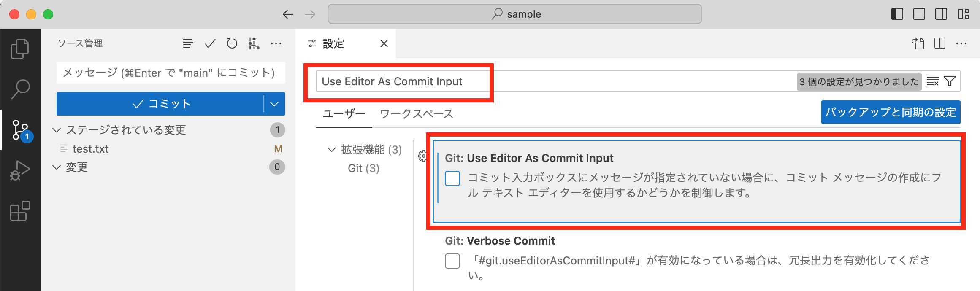Click the checkmark commit icon in header

click(210, 43)
